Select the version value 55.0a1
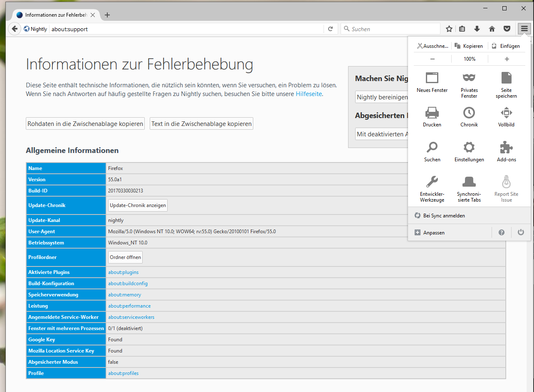Screen dimensions: 534x392 coord(115,180)
